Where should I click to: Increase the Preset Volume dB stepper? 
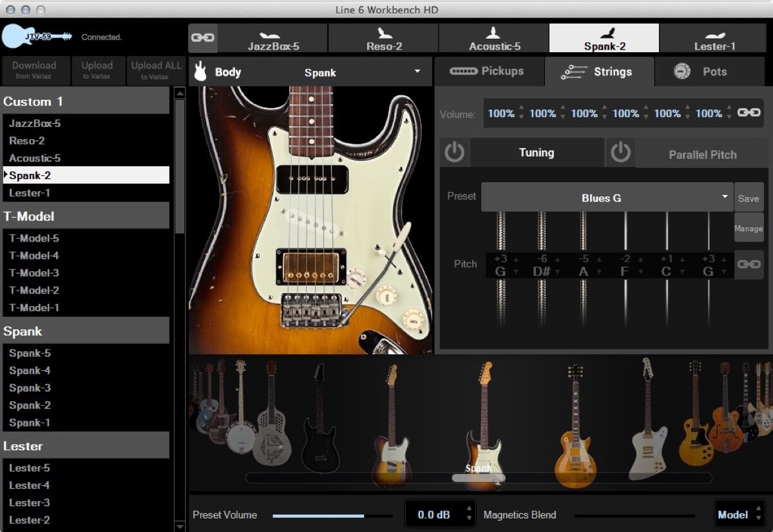470,509
